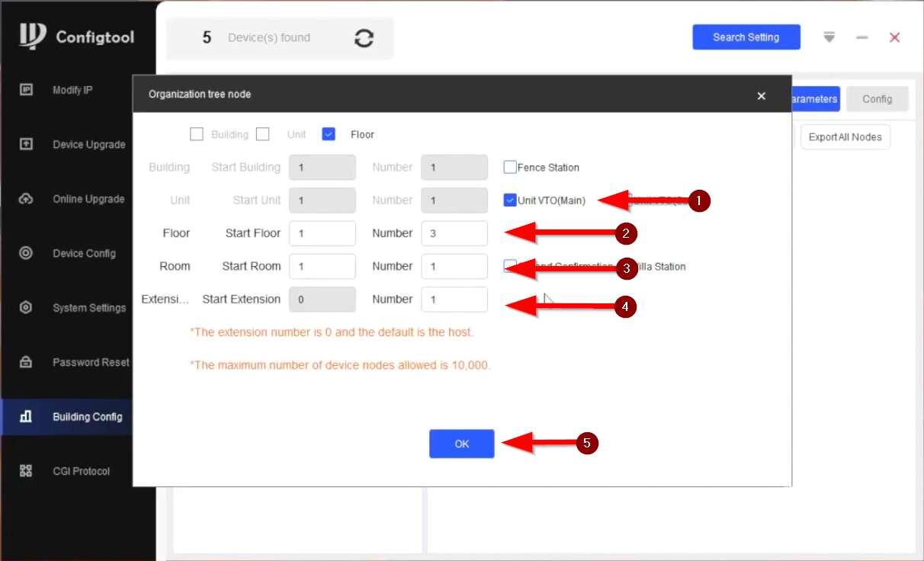
Task: Click the Device Config sidebar icon
Action: 26,253
